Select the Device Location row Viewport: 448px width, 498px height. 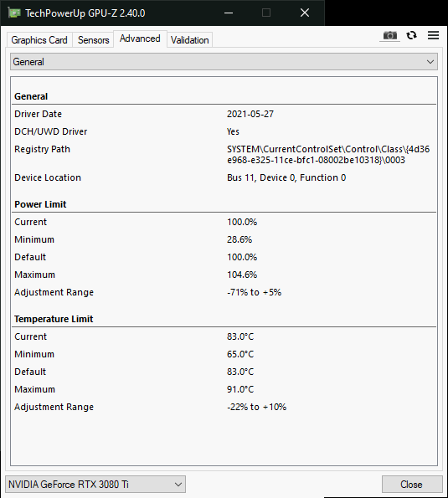coord(224,177)
